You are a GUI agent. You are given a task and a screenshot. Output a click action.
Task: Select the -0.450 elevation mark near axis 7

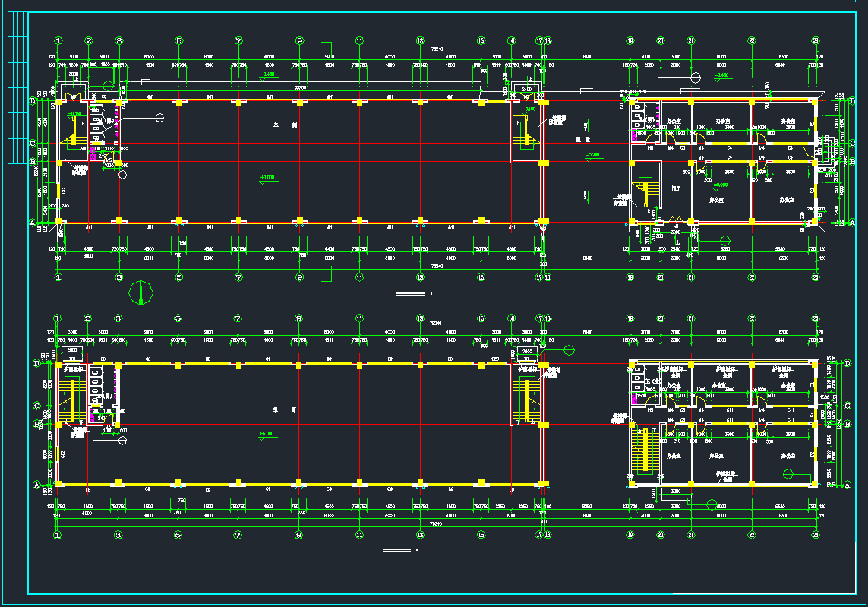[x=267, y=74]
